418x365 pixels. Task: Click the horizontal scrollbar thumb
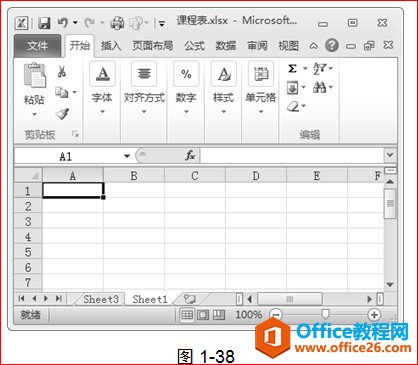coord(290,299)
